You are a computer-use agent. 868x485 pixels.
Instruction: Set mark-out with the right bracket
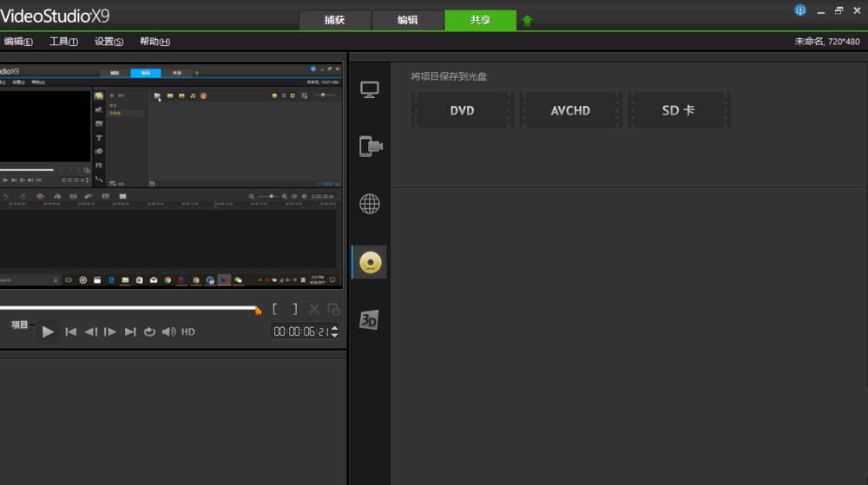click(294, 309)
